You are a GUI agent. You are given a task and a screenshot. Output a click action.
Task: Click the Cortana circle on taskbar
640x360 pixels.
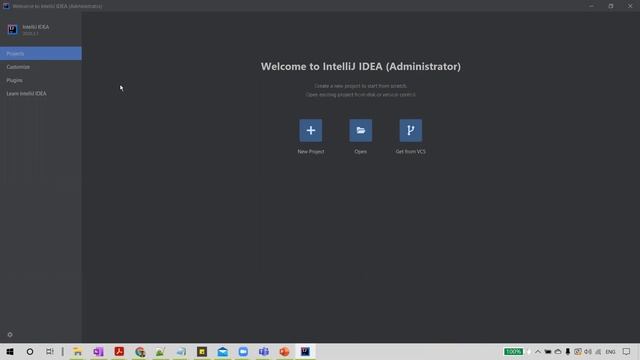click(30, 351)
